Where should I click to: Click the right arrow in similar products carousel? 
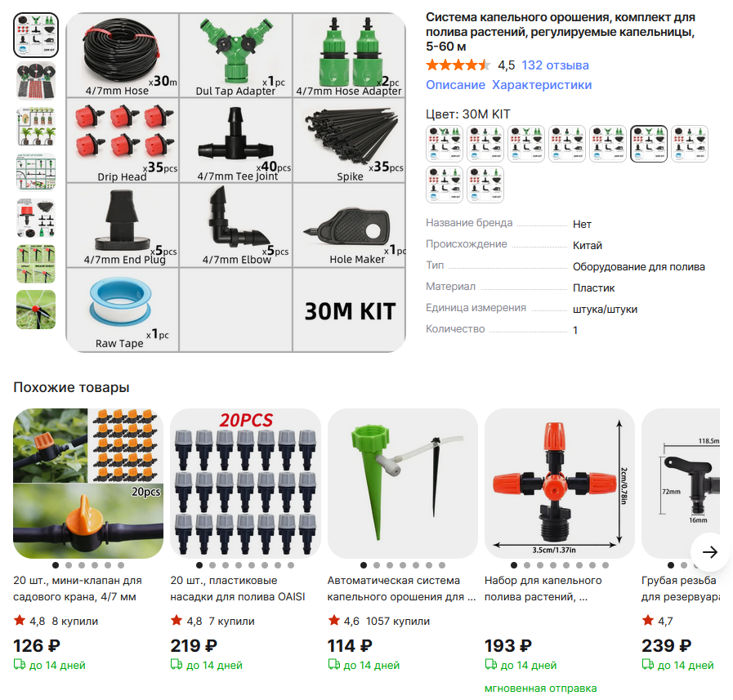(709, 552)
